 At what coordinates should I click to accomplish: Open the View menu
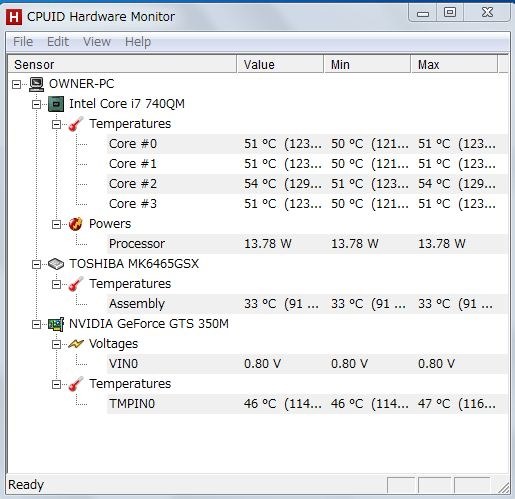click(97, 42)
